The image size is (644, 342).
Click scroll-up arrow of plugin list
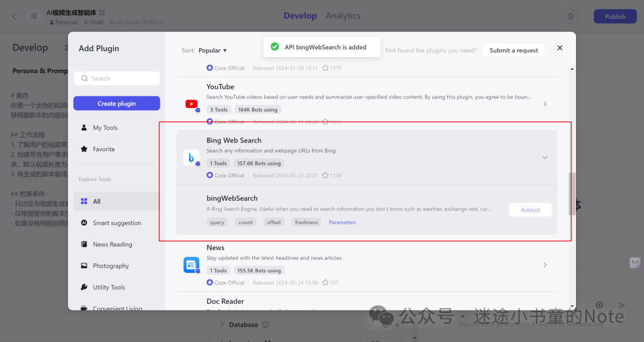572,69
